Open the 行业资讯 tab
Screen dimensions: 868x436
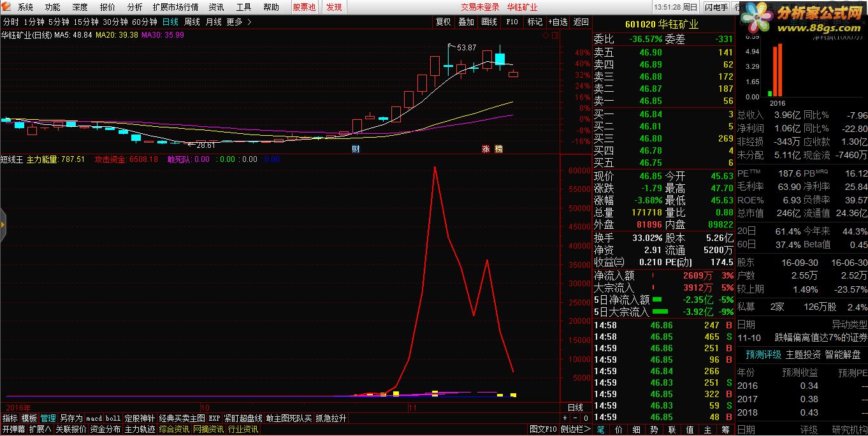[x=243, y=430]
